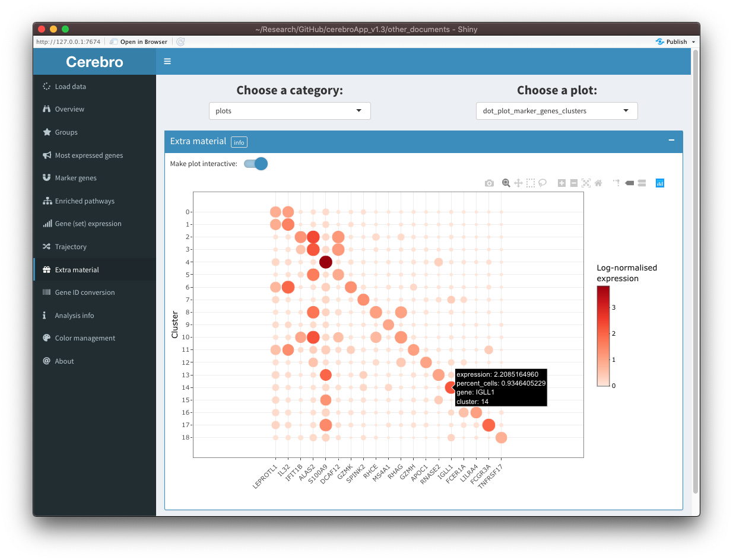Image resolution: width=733 pixels, height=560 pixels.
Task: Open the Groups section
Action: tap(94, 132)
